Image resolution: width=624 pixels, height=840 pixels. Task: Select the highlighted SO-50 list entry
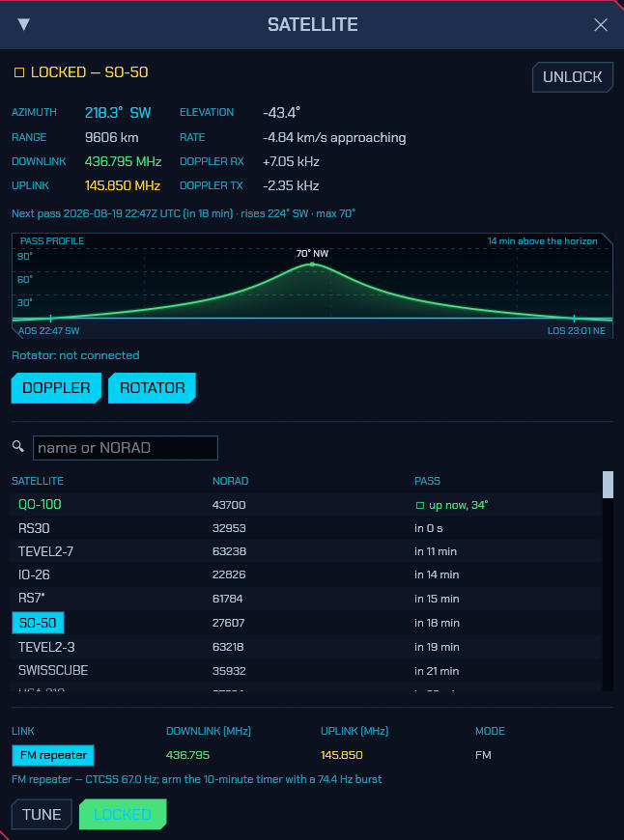click(38, 623)
